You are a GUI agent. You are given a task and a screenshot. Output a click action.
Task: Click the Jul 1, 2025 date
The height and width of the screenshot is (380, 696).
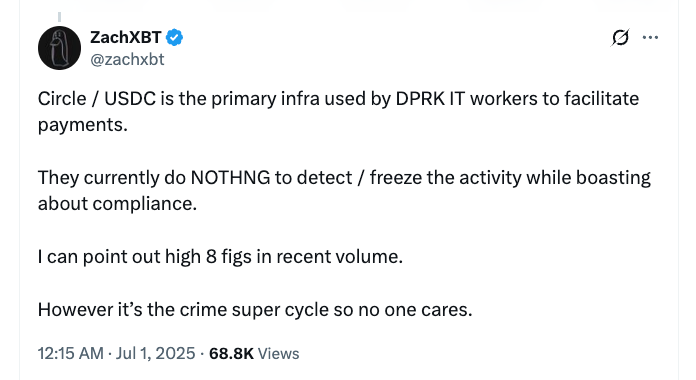tap(155, 353)
